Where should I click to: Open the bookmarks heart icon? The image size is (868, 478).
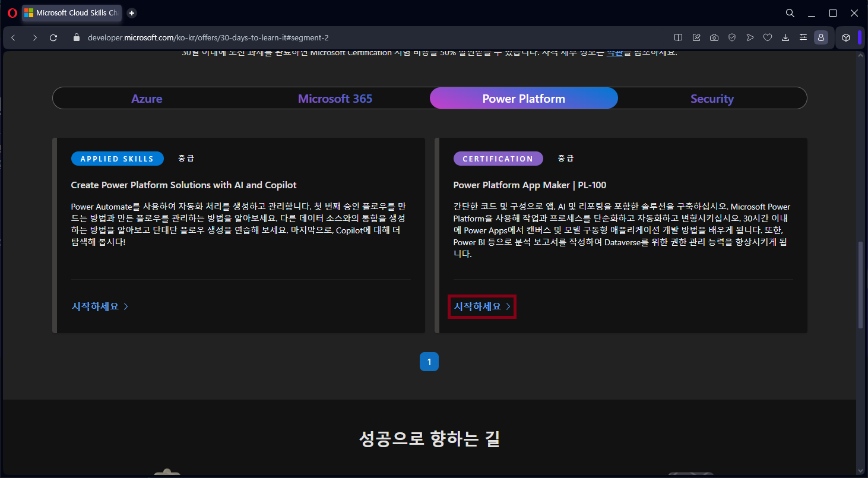tap(767, 37)
